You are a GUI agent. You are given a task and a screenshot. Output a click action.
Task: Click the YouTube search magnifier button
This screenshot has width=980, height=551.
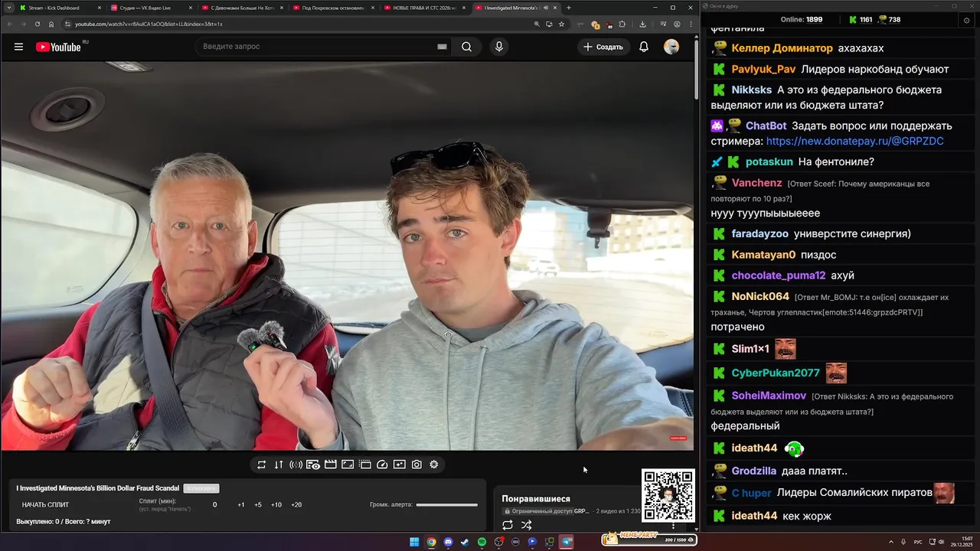466,47
